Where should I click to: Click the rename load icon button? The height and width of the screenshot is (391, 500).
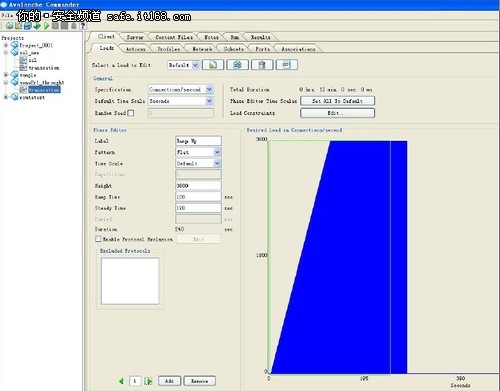click(x=287, y=65)
